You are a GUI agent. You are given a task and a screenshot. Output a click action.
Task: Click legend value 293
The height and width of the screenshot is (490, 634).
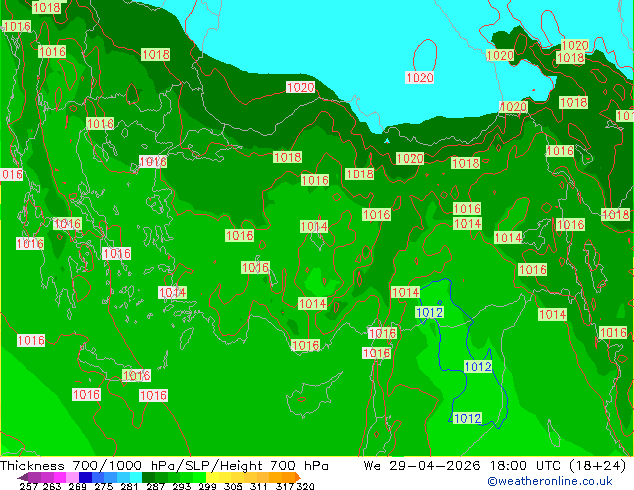tap(182, 486)
